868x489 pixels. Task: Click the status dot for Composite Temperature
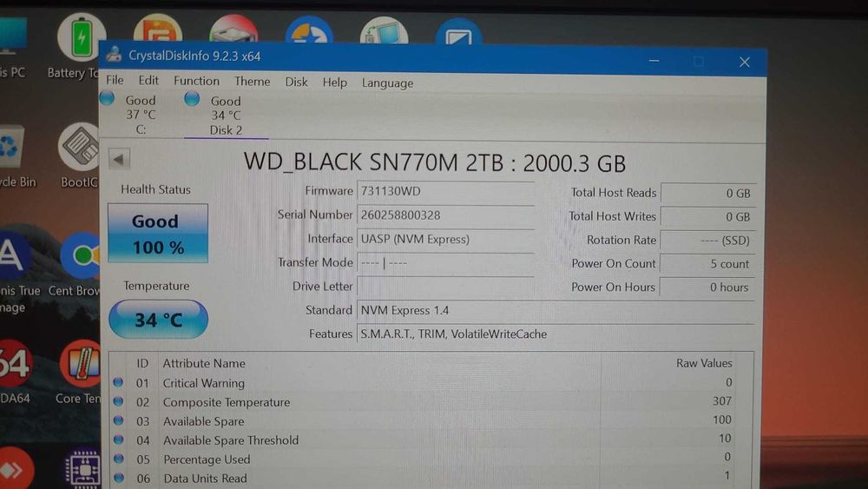pyautogui.click(x=118, y=401)
